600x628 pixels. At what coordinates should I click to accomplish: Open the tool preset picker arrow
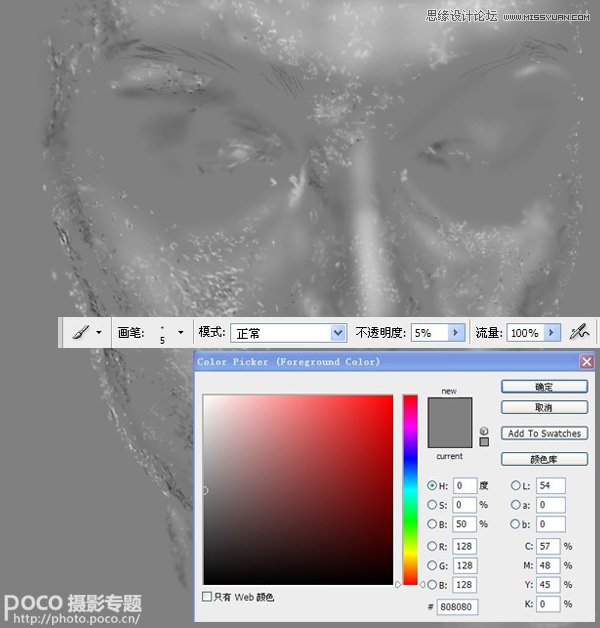[x=99, y=332]
